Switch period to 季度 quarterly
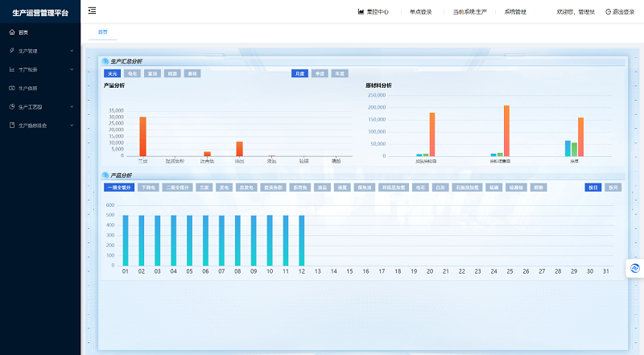Viewport: 644px width, 355px height. click(320, 73)
